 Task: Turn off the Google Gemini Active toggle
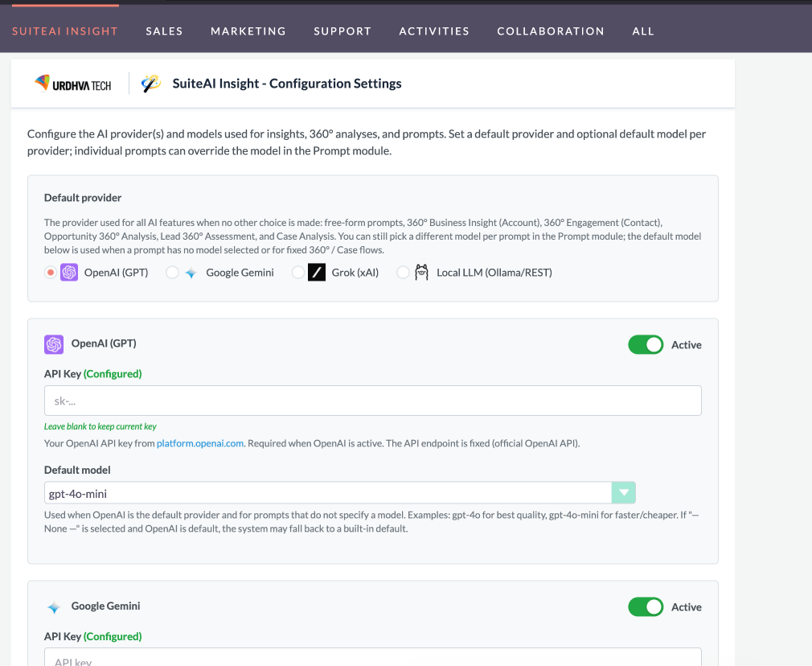coord(646,606)
